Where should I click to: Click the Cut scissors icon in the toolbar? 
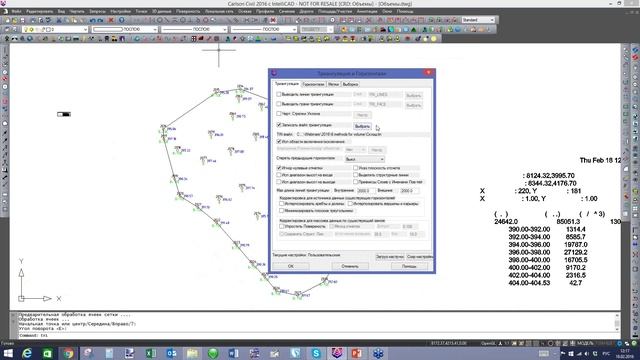59,20
